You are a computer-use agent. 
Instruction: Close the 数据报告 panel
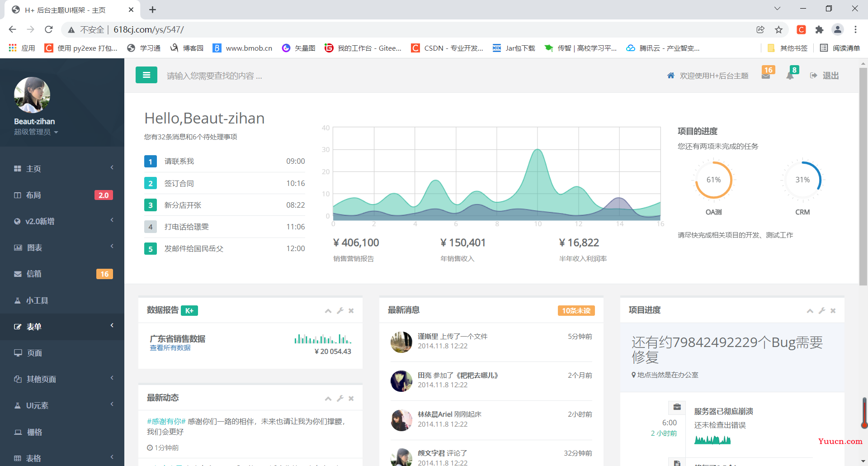tap(351, 311)
